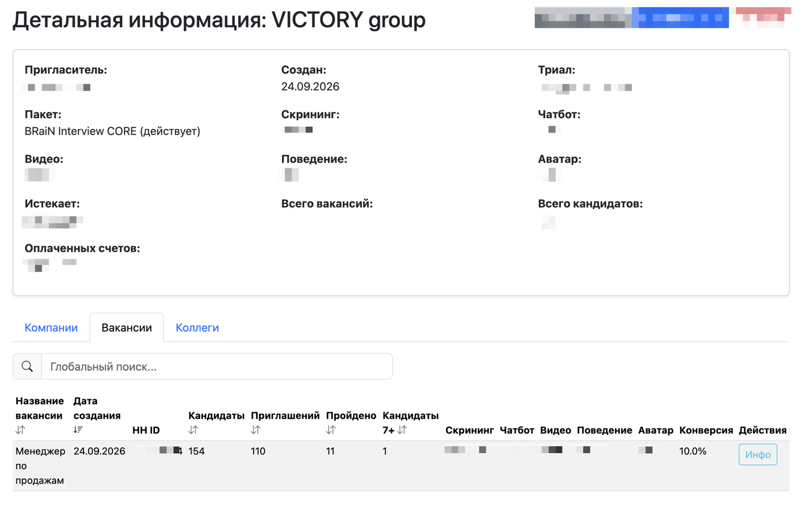Screen dimensions: 812x509
Task: Click the HH ID column header
Action: coord(146,430)
